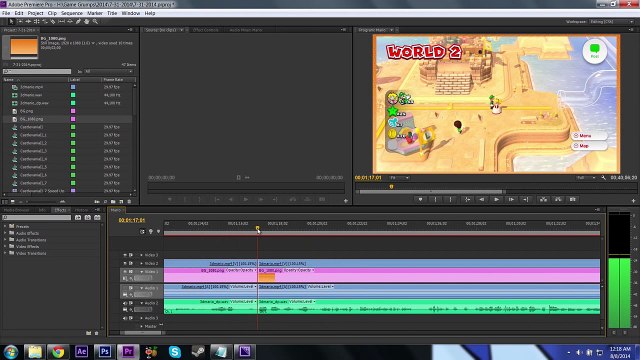Expand the Presets folder in Effects
The image size is (640, 360).
5,226
